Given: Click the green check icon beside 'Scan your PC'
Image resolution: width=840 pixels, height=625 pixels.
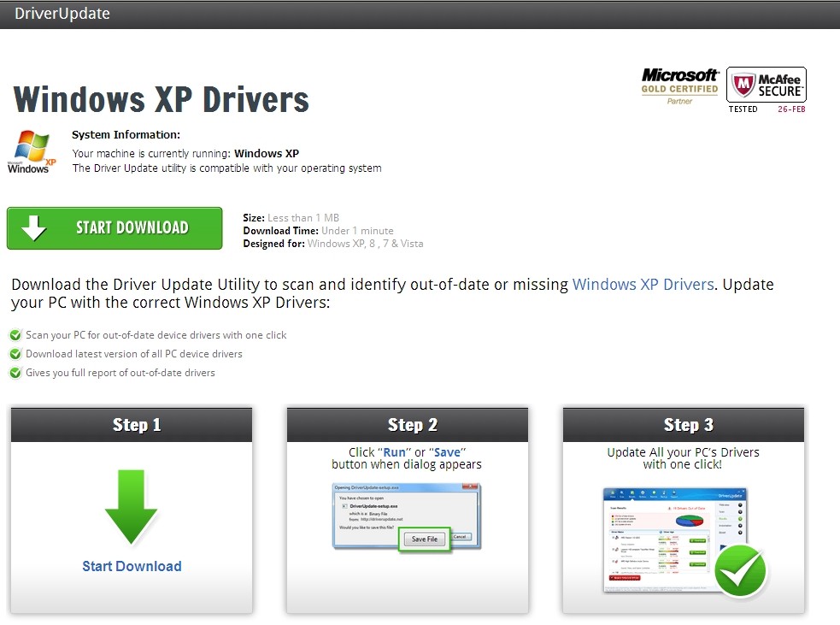Looking at the screenshot, I should pos(15,335).
